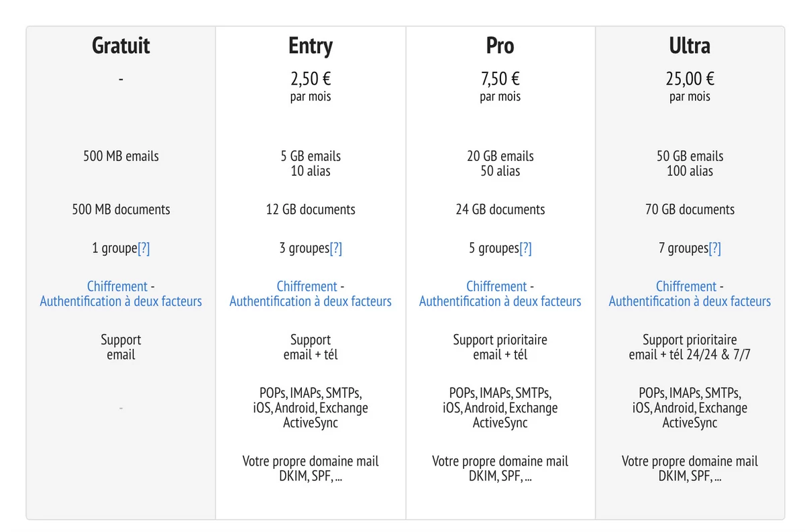
Task: Click '50 GB emails' in Ultra column
Action: (690, 156)
